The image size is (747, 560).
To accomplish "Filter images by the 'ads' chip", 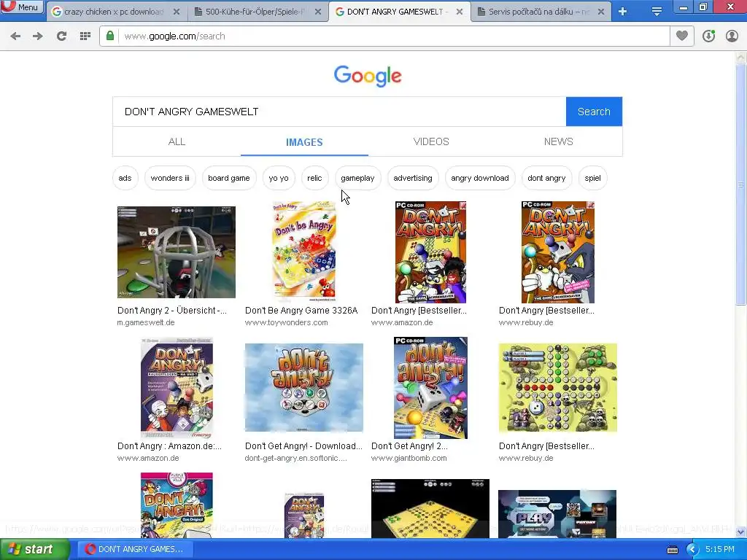I will (125, 178).
